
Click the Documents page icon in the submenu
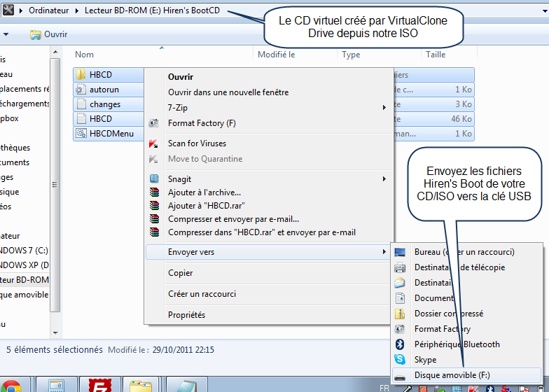click(400, 298)
